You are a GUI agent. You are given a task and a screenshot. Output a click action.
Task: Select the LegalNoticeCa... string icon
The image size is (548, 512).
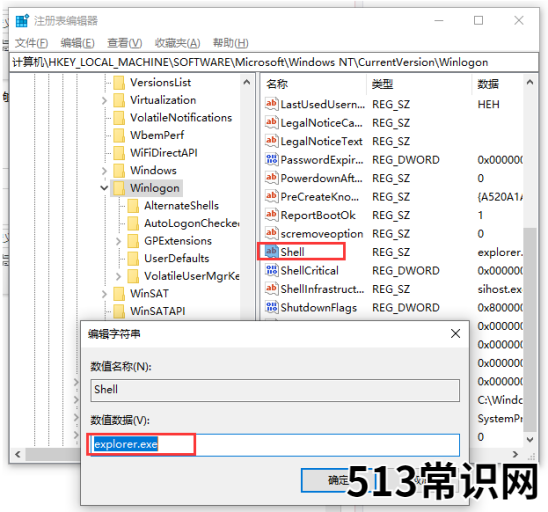(x=272, y=123)
